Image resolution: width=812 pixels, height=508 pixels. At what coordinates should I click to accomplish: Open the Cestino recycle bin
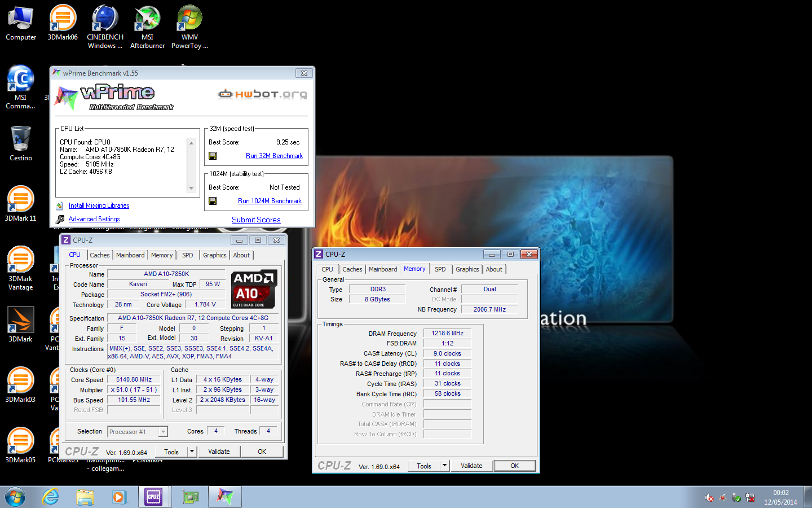[x=21, y=143]
